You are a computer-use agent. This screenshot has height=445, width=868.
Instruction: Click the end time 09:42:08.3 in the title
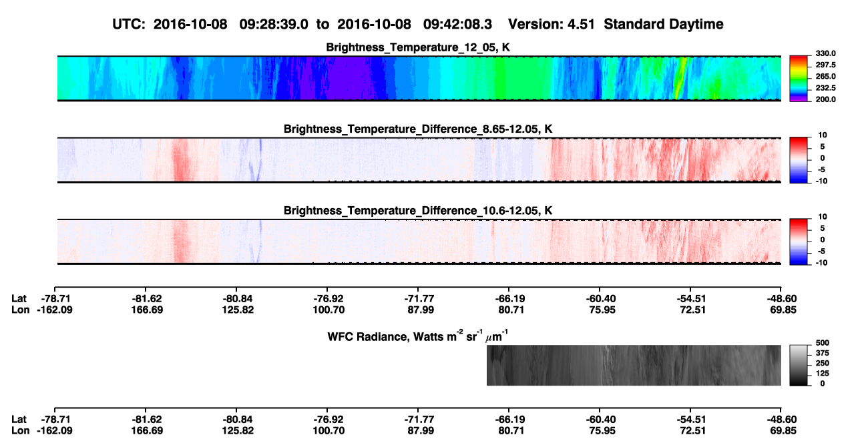(x=459, y=24)
